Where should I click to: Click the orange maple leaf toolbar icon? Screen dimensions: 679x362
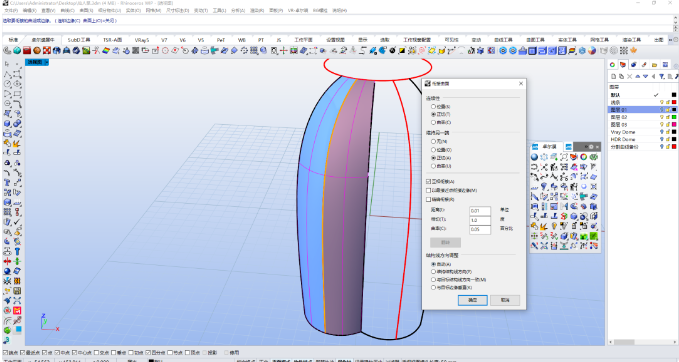pyautogui.click(x=634, y=51)
